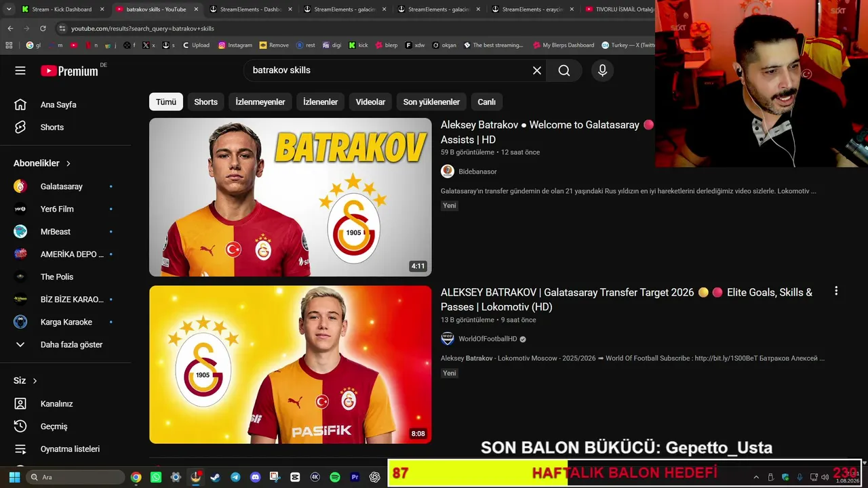Close the Stream - Kick Dashboard tab
868x488 pixels.
[102, 9]
